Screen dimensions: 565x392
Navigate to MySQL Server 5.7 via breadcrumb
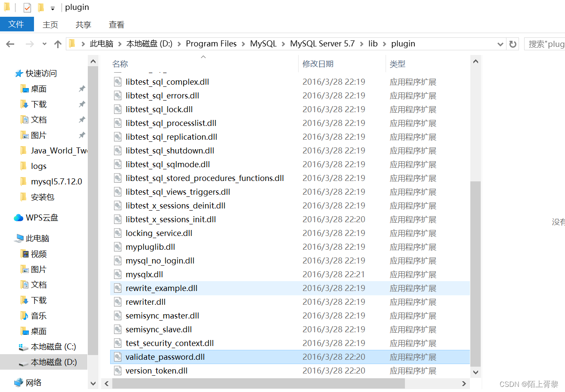coord(322,43)
